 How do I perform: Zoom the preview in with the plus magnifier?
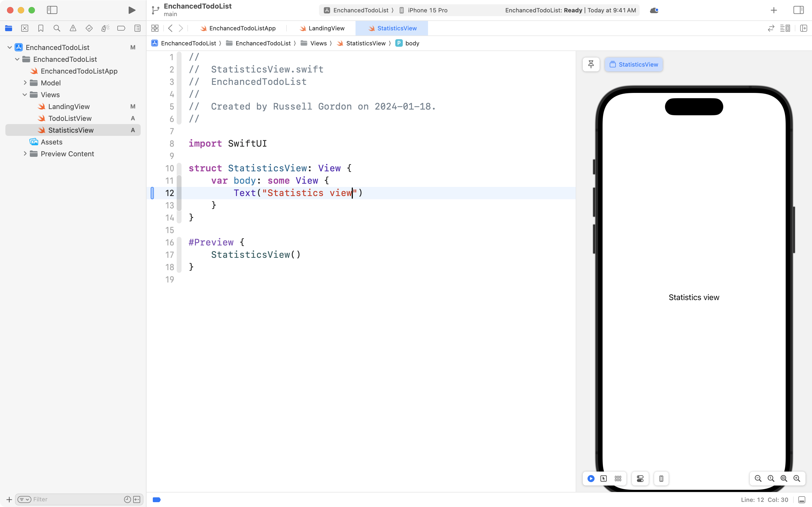[x=797, y=479]
